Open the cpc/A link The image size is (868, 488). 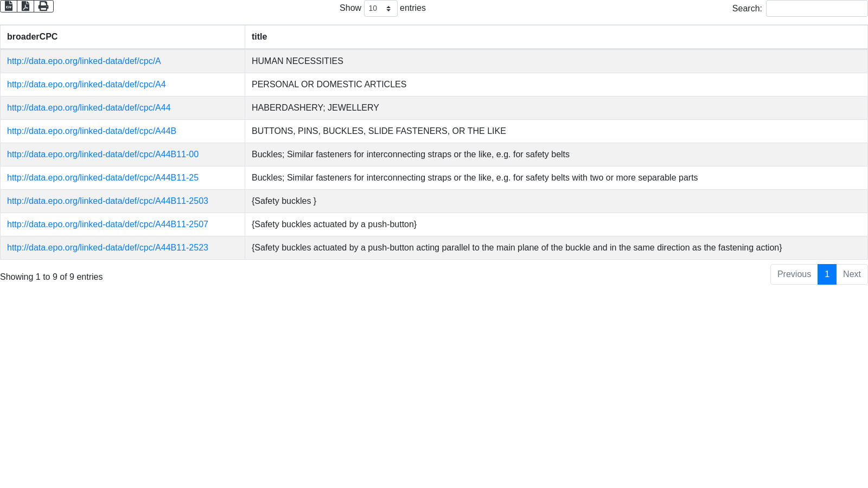click(x=84, y=61)
